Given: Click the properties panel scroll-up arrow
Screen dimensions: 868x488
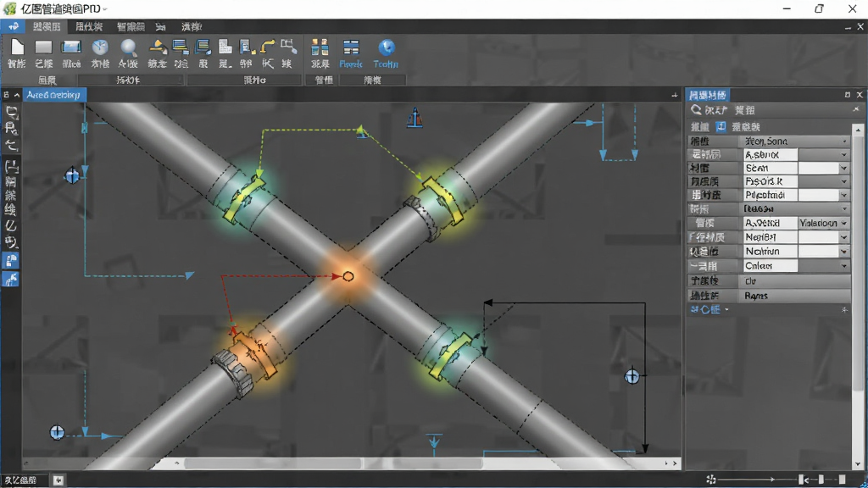Looking at the screenshot, I should [x=858, y=130].
